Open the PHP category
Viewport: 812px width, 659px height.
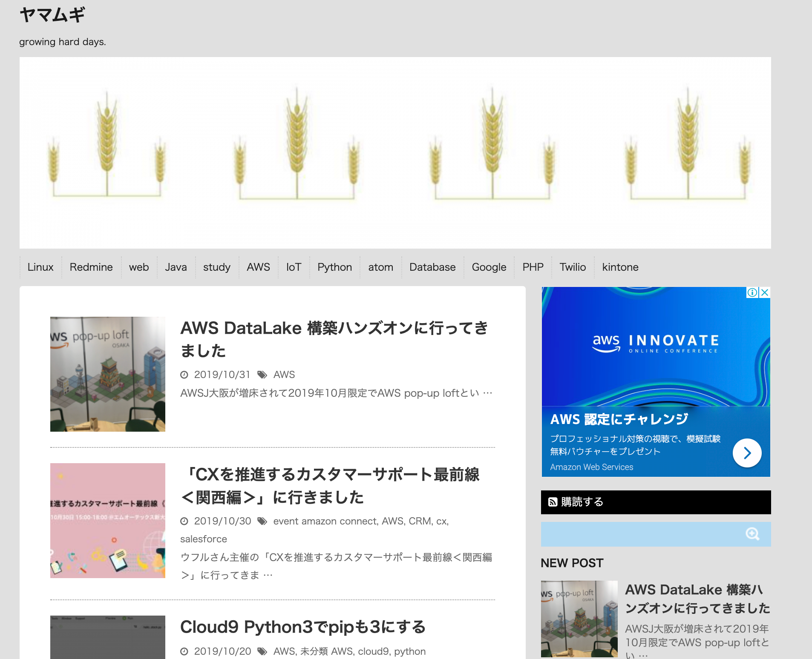click(533, 267)
